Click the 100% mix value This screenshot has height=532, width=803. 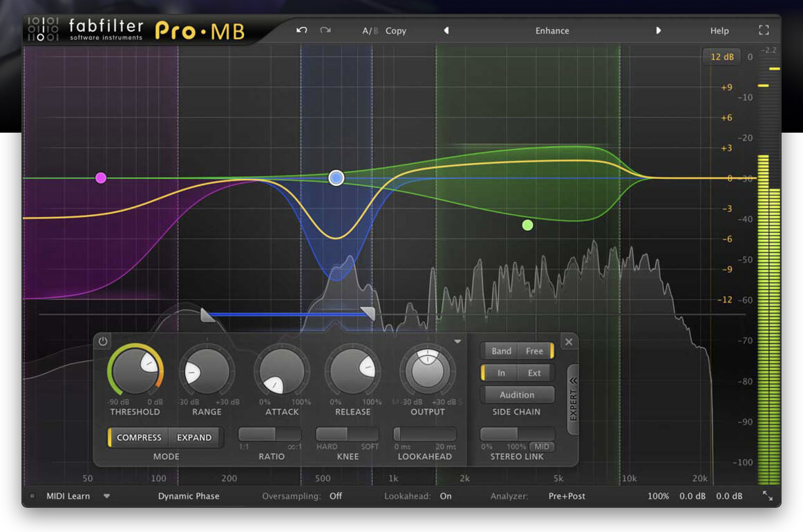click(658, 495)
